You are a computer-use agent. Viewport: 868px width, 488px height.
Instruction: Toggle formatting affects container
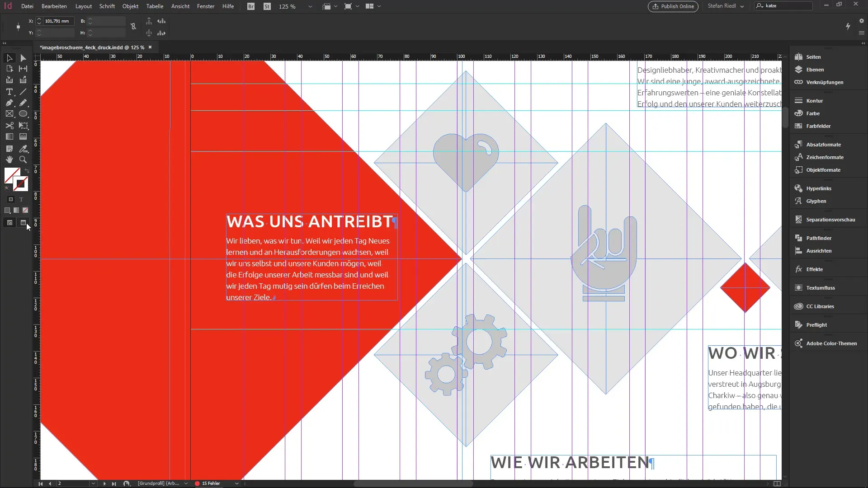click(11, 199)
